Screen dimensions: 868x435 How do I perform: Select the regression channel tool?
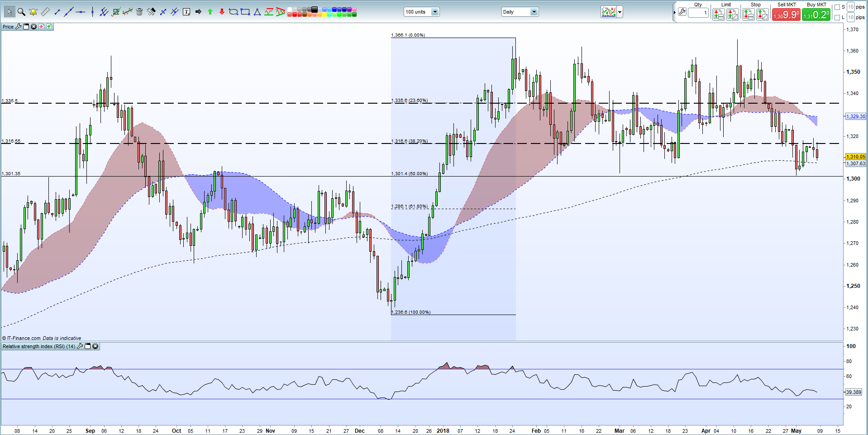coord(128,12)
